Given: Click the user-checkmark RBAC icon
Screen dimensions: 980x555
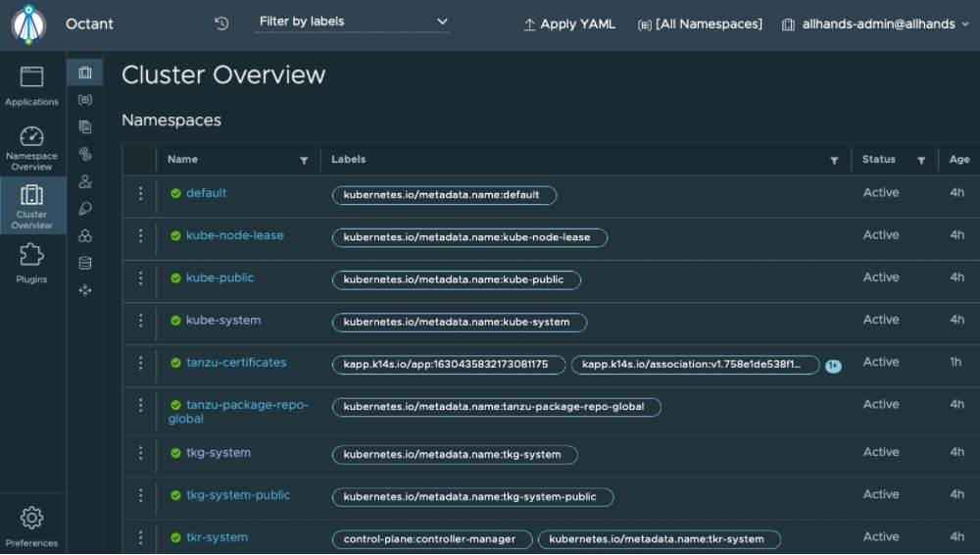Looking at the screenshot, I should 85,181.
